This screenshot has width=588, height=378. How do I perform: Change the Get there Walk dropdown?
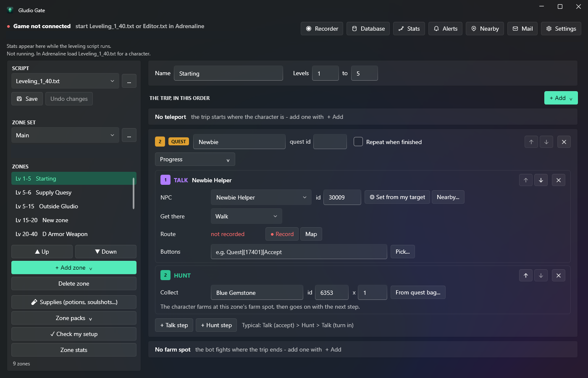click(246, 216)
